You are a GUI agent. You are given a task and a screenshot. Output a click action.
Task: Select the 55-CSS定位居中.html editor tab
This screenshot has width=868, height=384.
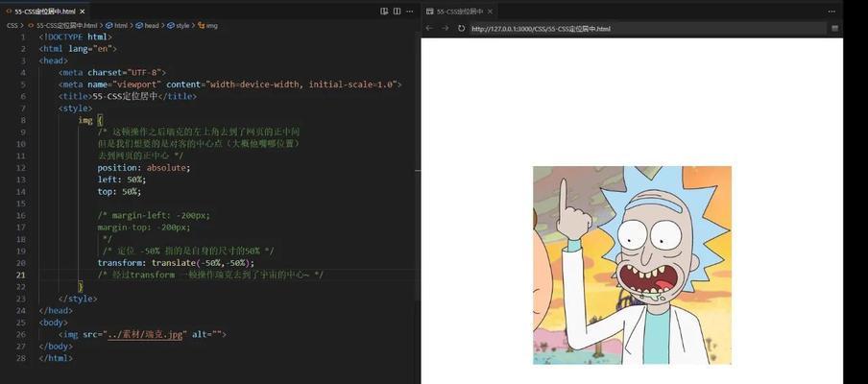(x=45, y=12)
